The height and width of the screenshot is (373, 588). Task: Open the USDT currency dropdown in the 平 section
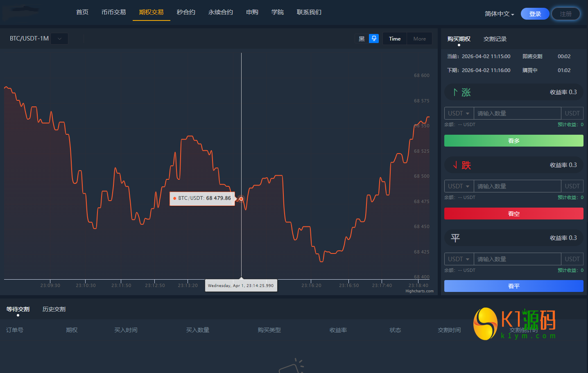point(459,259)
